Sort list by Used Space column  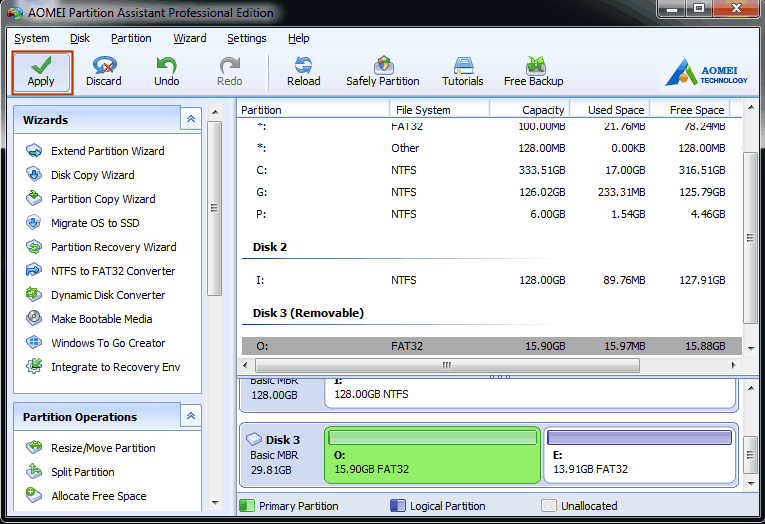[609, 110]
